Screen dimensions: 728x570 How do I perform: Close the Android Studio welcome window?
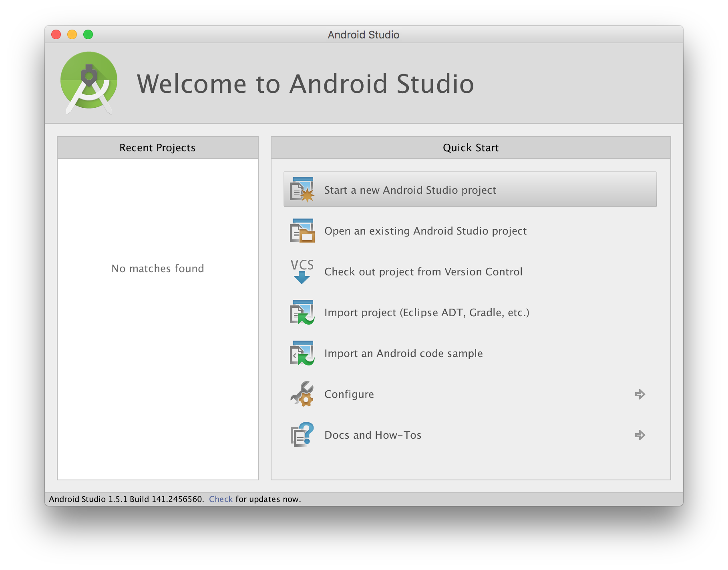56,35
